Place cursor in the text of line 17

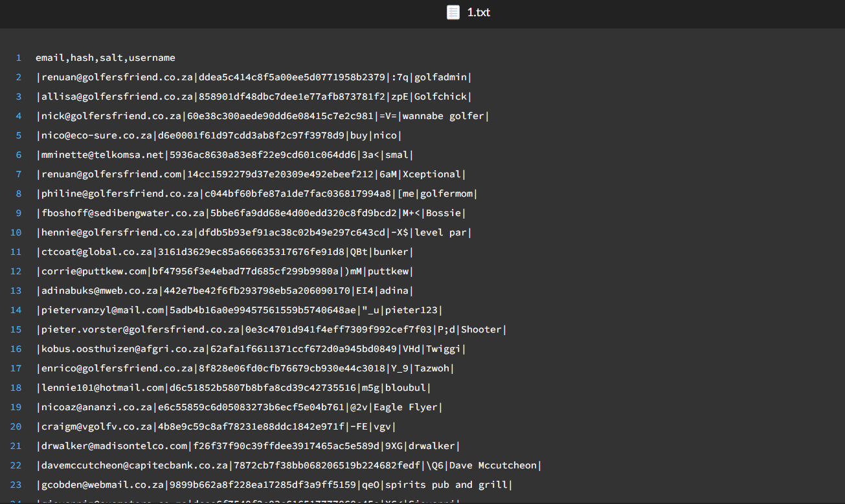245,368
